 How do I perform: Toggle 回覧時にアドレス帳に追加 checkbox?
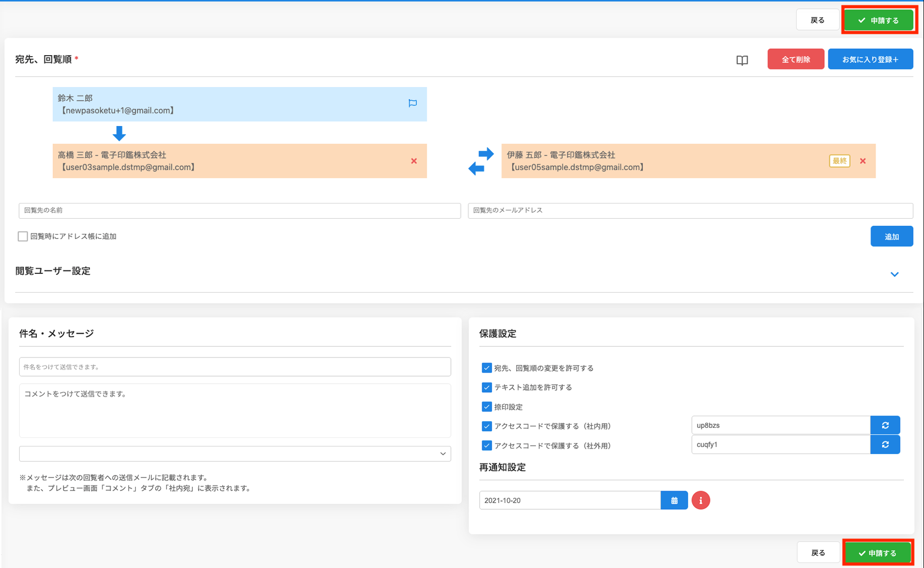[x=23, y=236]
